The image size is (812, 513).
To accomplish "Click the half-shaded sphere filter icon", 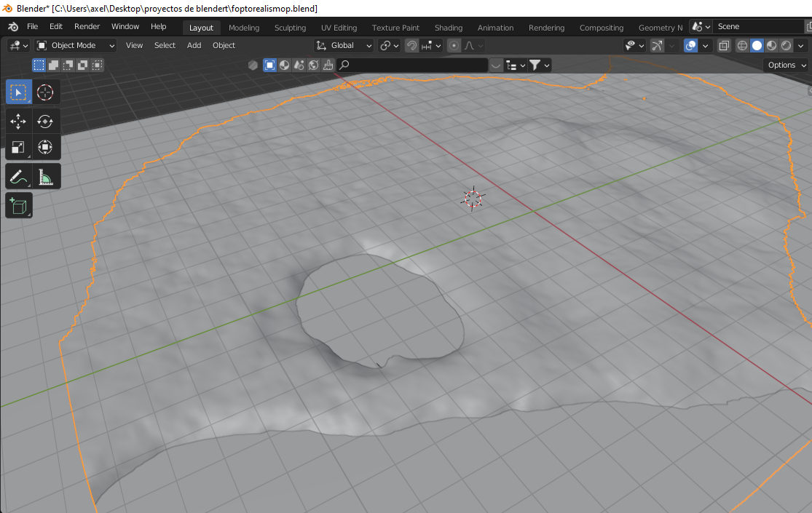I will tap(284, 65).
